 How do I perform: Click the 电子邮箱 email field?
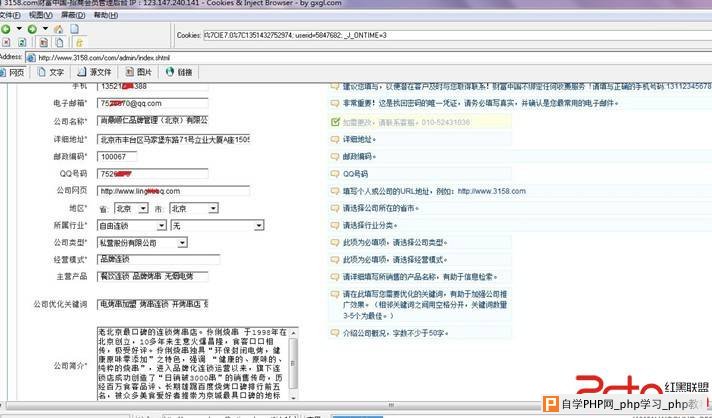tap(153, 103)
